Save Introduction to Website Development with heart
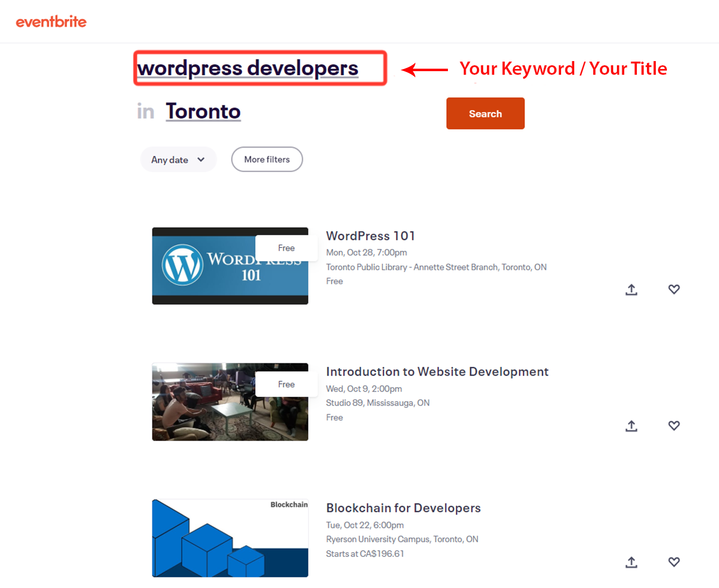 tap(674, 425)
